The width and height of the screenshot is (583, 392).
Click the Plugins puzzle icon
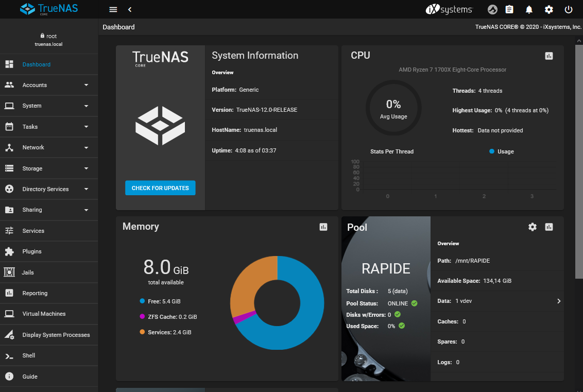coord(9,251)
